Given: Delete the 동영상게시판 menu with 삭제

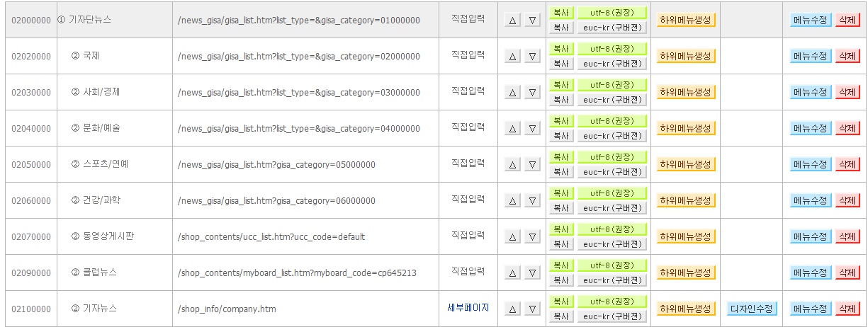Looking at the screenshot, I should pyautogui.click(x=847, y=236).
